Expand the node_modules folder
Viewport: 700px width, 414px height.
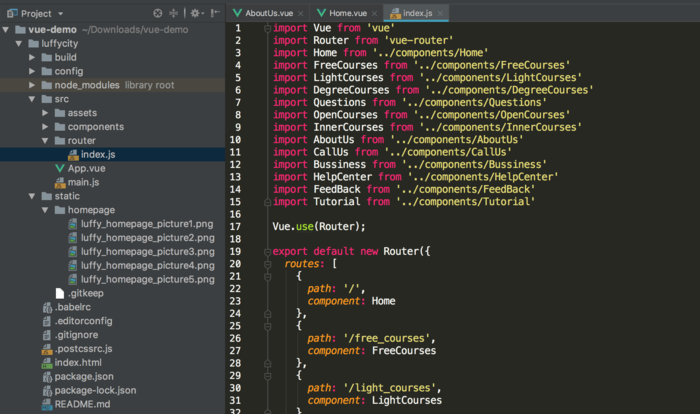[32, 85]
